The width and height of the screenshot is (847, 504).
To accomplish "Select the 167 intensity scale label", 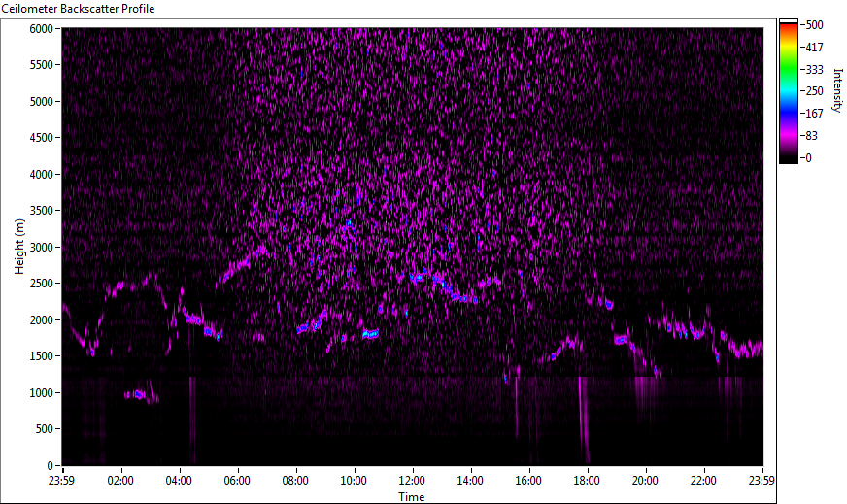I will coord(814,114).
